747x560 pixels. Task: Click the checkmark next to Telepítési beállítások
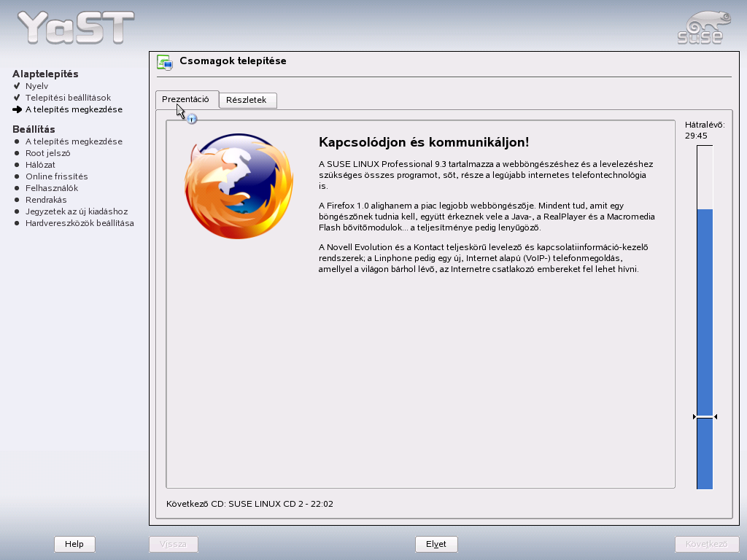[x=18, y=98]
